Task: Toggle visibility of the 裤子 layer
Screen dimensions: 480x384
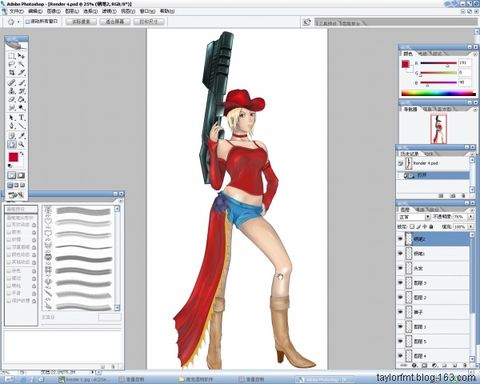Action: click(x=400, y=312)
